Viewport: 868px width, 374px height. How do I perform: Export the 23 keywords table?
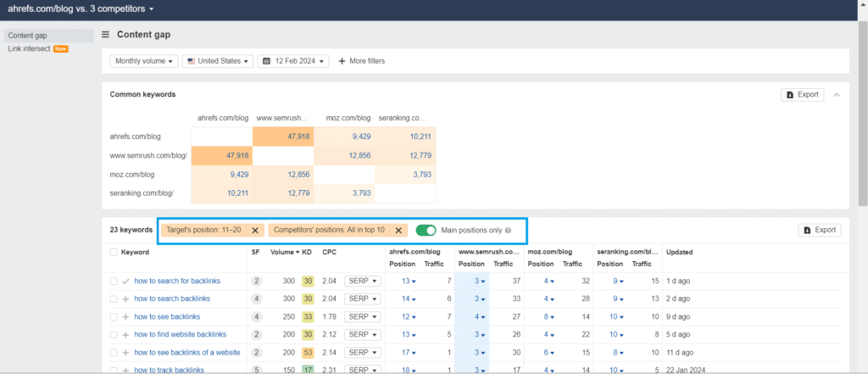pos(820,230)
